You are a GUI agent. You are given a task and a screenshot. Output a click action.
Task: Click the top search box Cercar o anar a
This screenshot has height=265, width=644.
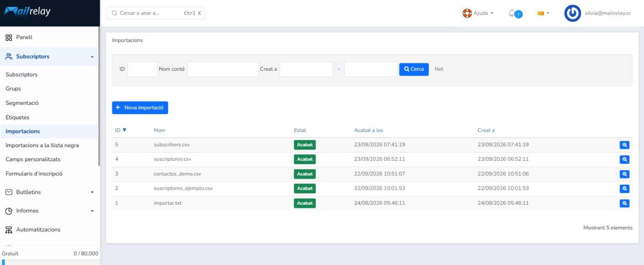(156, 13)
